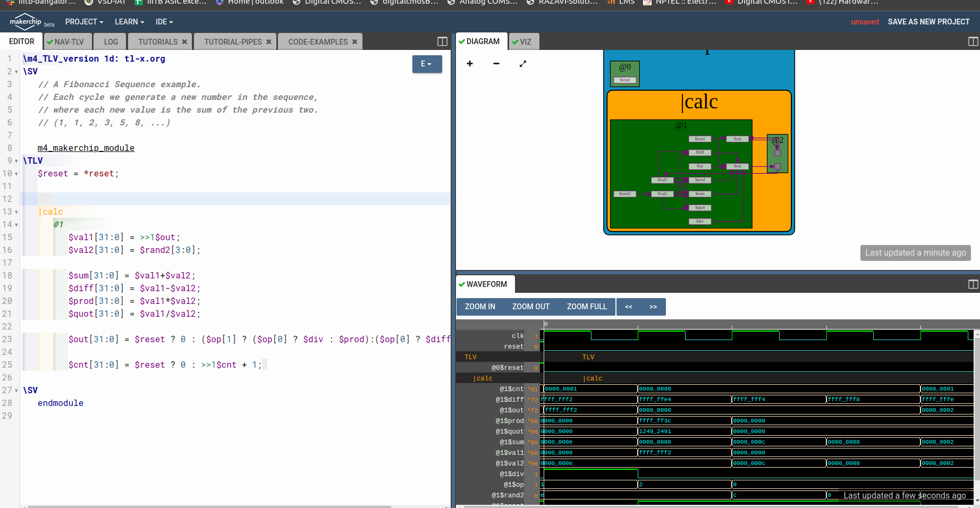The height and width of the screenshot is (508, 980).
Task: Close the TUTORIALS tab
Action: [x=184, y=41]
